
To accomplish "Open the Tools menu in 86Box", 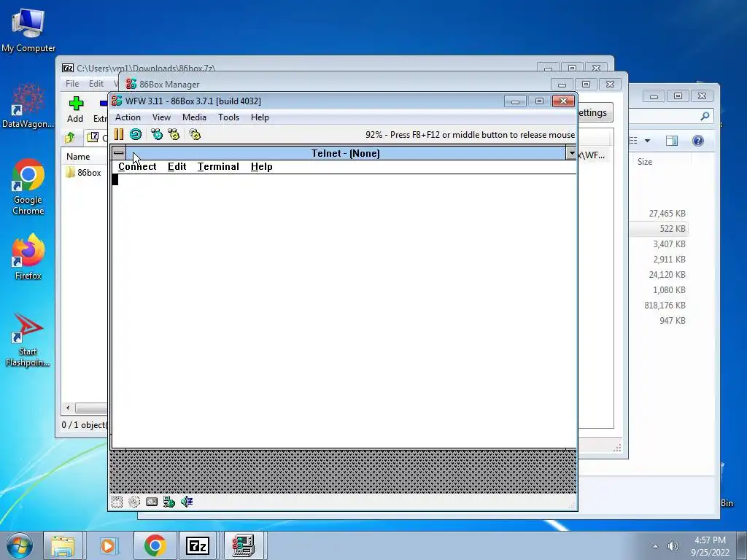I will (x=228, y=117).
